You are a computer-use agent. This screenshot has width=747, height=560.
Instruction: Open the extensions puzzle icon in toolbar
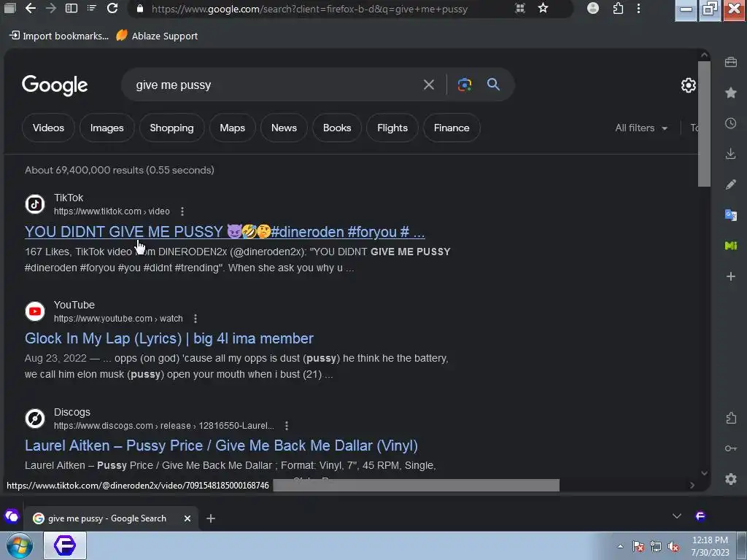pyautogui.click(x=618, y=8)
